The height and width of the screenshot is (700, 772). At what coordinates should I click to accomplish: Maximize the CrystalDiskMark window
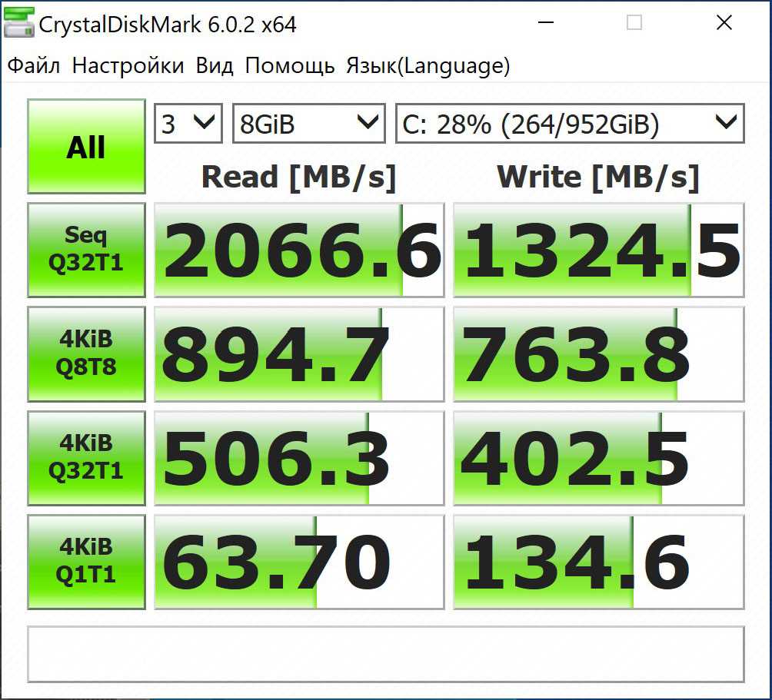pos(634,23)
